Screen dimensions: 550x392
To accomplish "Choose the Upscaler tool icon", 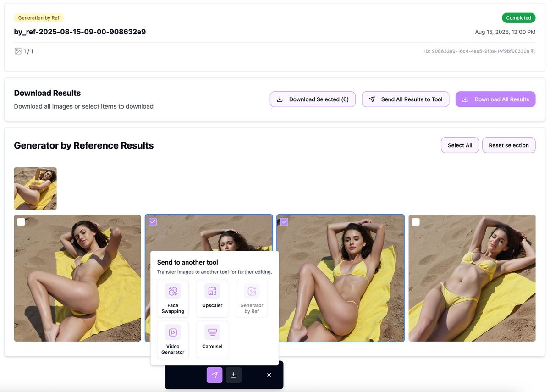I will point(212,291).
